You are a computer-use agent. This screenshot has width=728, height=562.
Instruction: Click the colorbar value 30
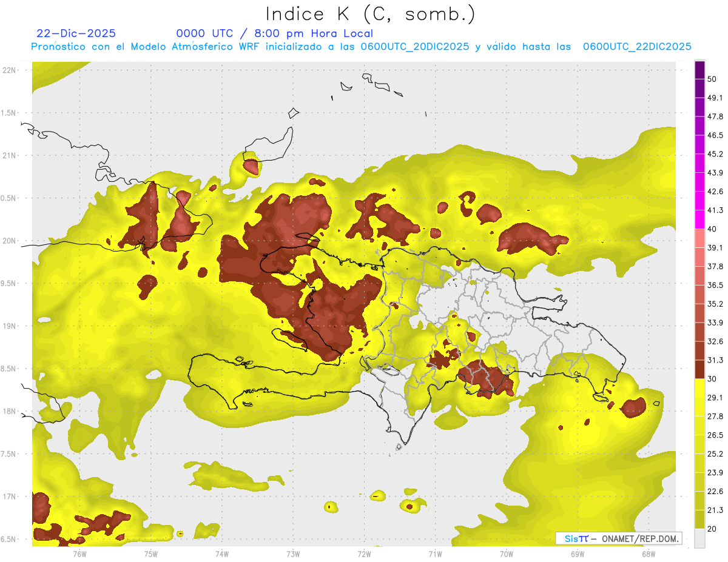click(713, 379)
